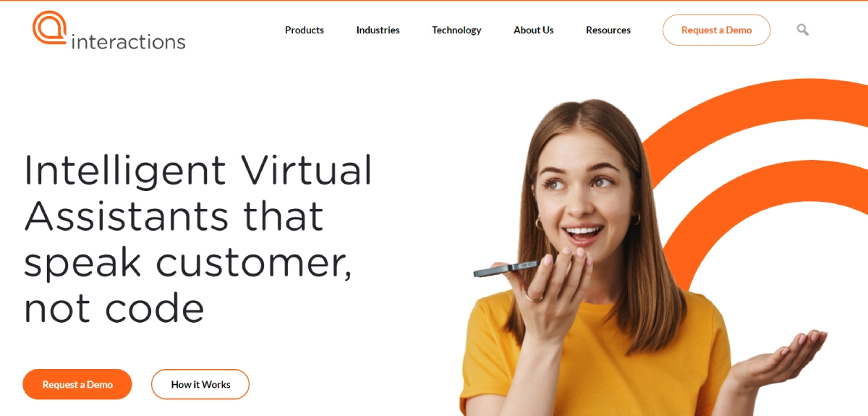Click the orange Interactions logo symbol
The image size is (868, 416).
click(x=50, y=27)
